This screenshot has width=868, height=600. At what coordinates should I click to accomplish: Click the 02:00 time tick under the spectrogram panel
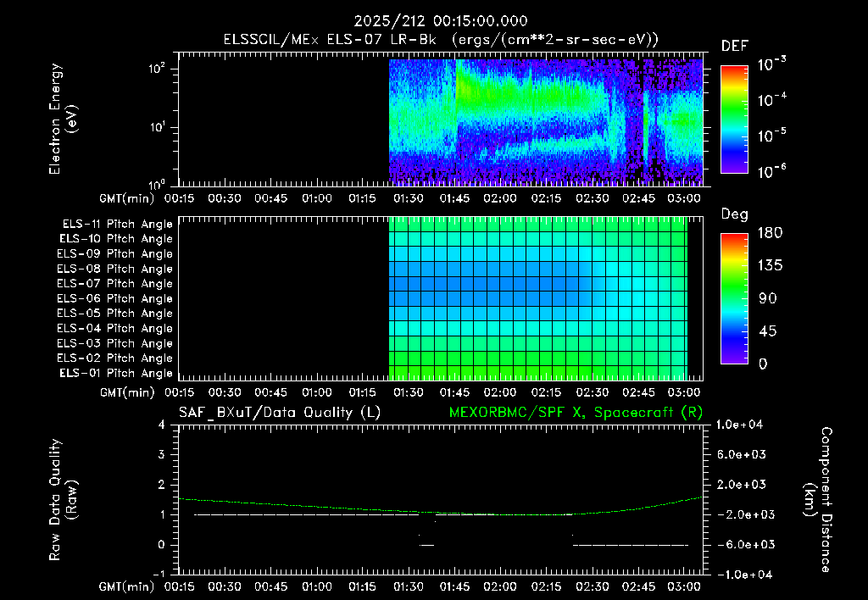[x=500, y=198]
